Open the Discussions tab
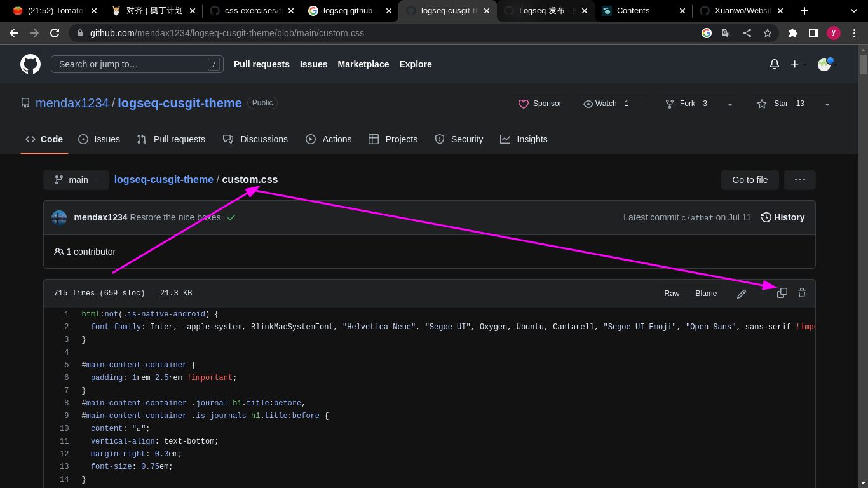Screen dimensions: 868x488 tap(255, 139)
